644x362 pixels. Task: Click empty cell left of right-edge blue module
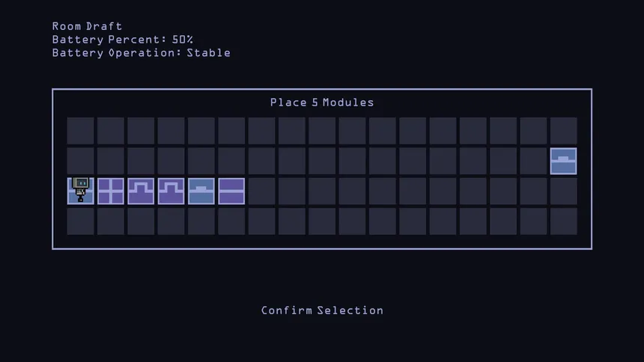[533, 161]
